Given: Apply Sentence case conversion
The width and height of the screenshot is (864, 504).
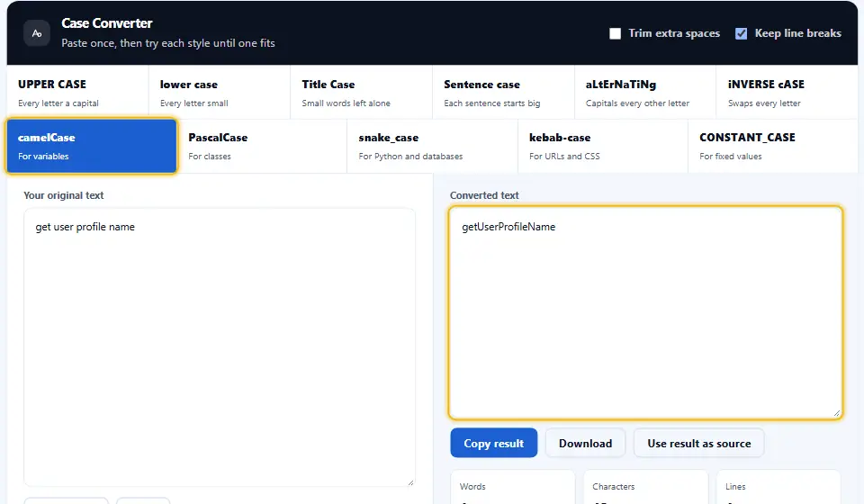Looking at the screenshot, I should click(x=504, y=93).
